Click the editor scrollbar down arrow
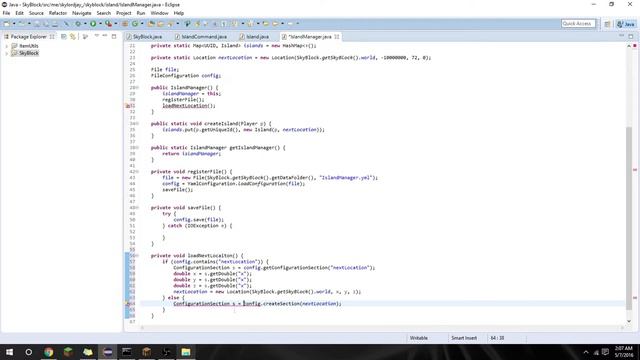Viewport: 640px width, 360px height. pyautogui.click(x=629, y=322)
